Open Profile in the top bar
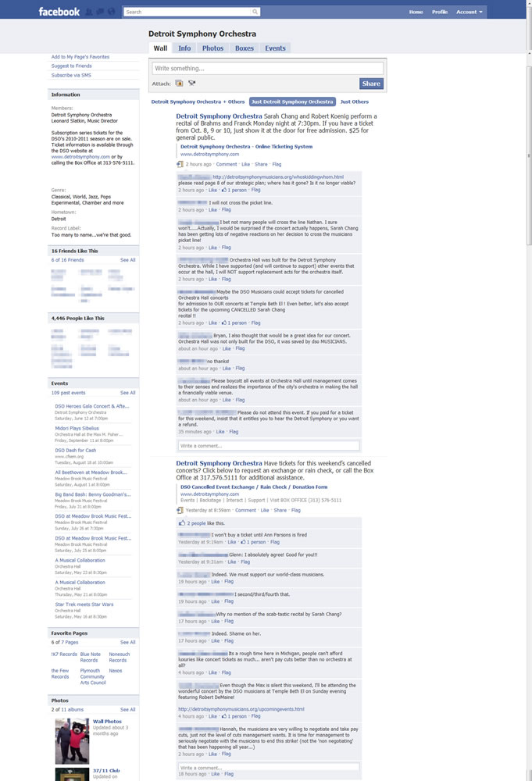This screenshot has height=781, width=532. coord(439,12)
